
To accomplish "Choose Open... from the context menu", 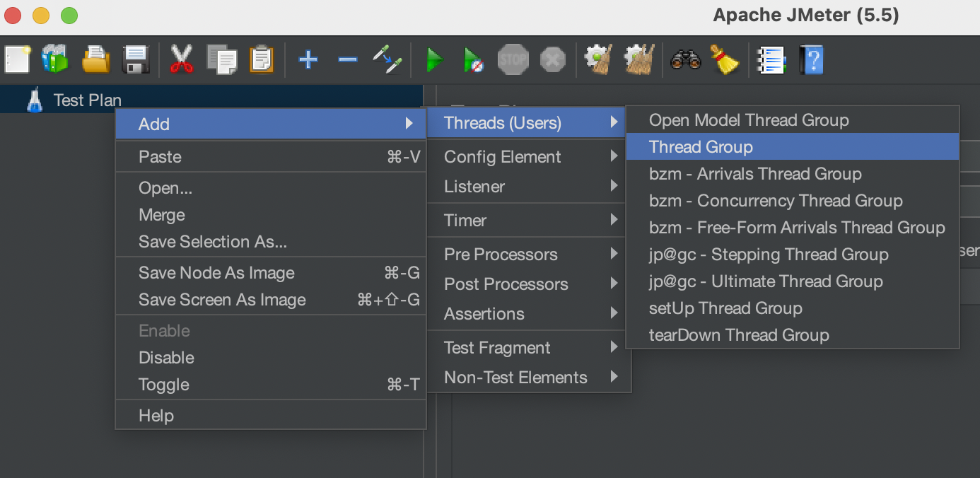I will click(x=271, y=188).
